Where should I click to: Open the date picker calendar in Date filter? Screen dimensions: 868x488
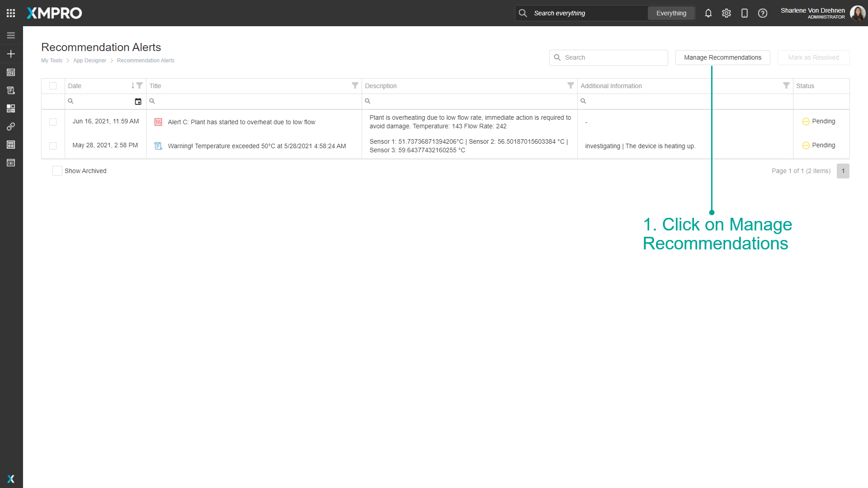138,102
